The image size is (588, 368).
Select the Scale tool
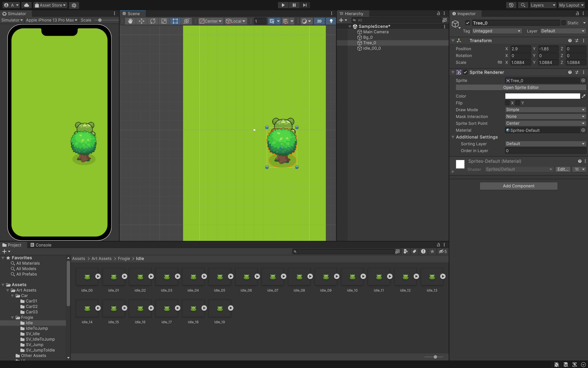point(164,21)
